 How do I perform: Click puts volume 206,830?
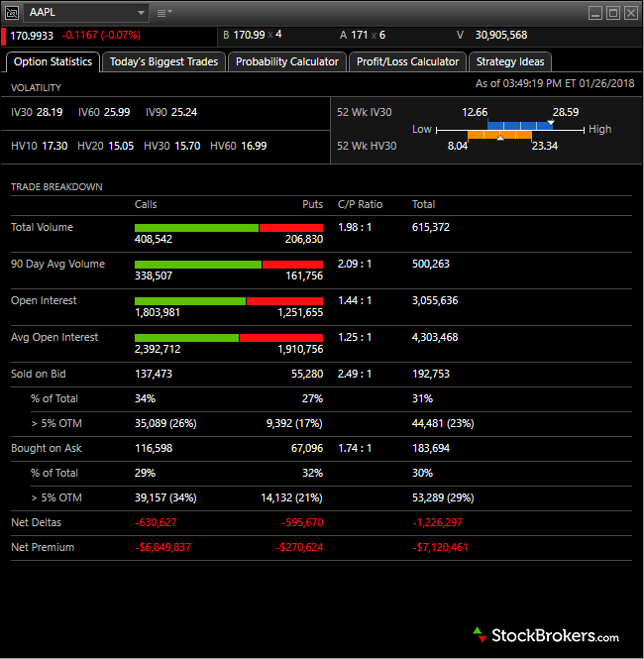coord(304,239)
